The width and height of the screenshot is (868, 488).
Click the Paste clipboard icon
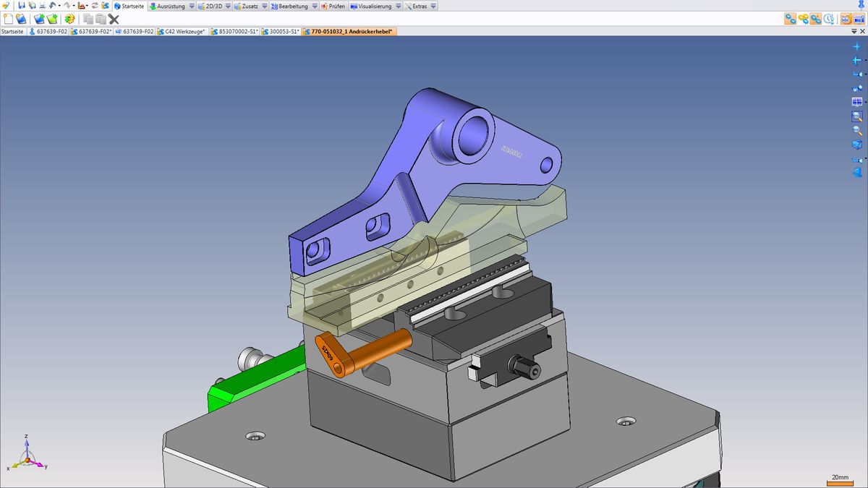tap(101, 19)
